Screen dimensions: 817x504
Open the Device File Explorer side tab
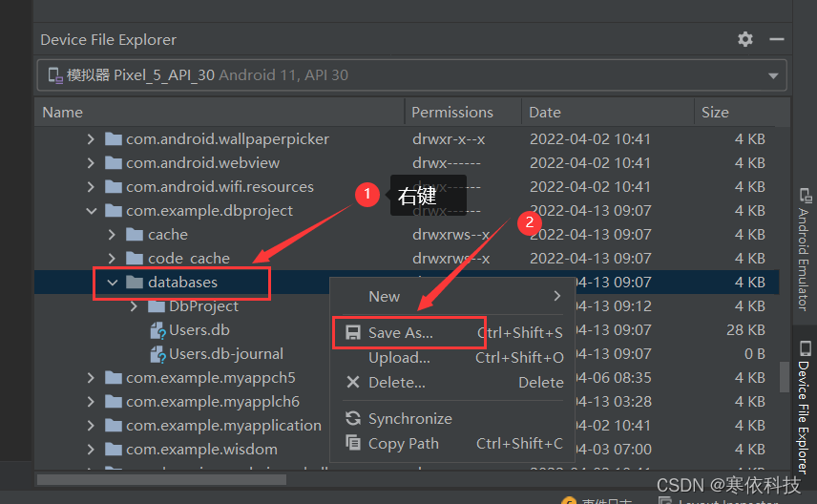(x=804, y=407)
